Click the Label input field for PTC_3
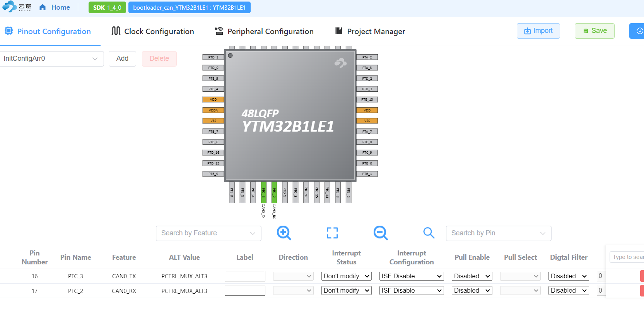 (x=245, y=276)
